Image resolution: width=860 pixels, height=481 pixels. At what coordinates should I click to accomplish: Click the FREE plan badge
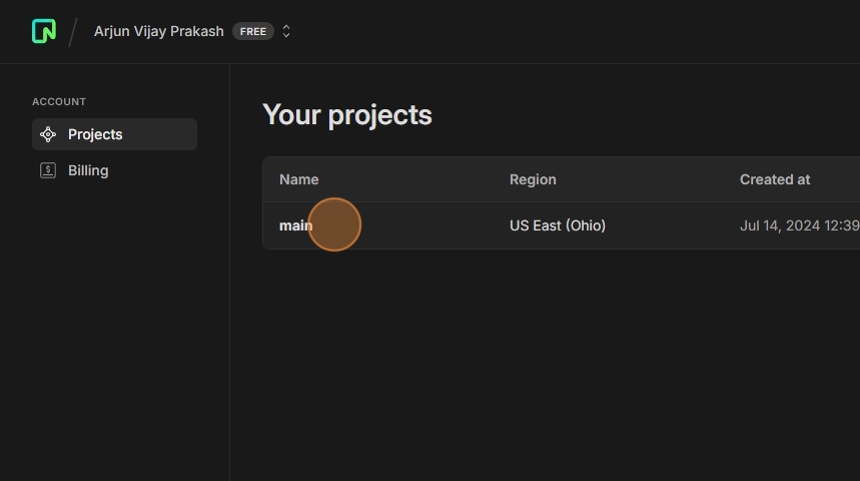(253, 31)
